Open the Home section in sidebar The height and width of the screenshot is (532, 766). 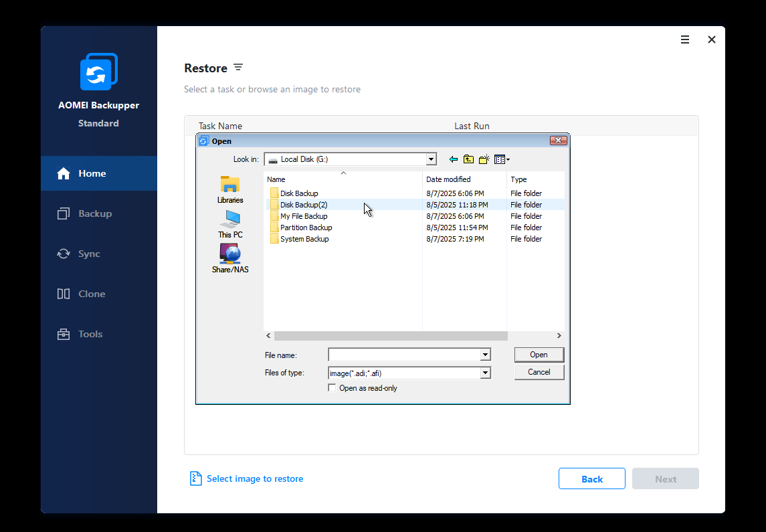click(x=99, y=173)
